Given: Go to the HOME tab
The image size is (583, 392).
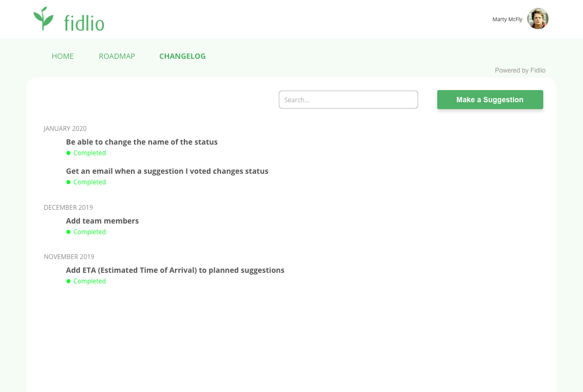Looking at the screenshot, I should click(x=63, y=56).
